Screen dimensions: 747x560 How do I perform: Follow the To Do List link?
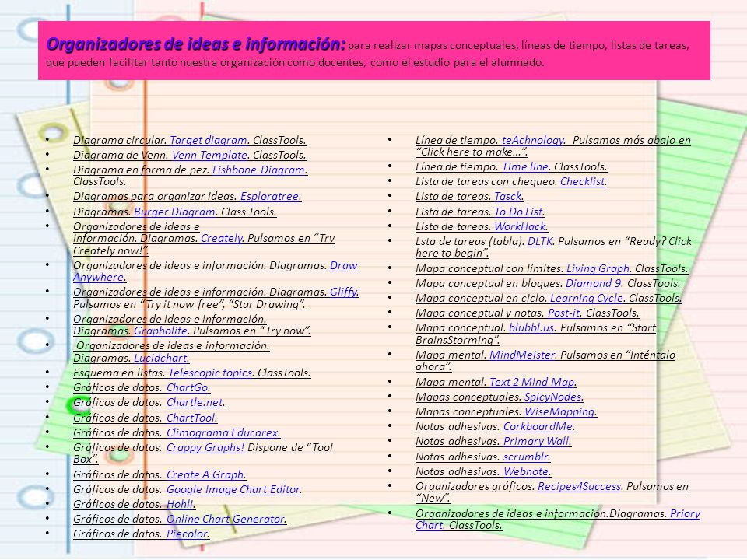[x=518, y=212]
